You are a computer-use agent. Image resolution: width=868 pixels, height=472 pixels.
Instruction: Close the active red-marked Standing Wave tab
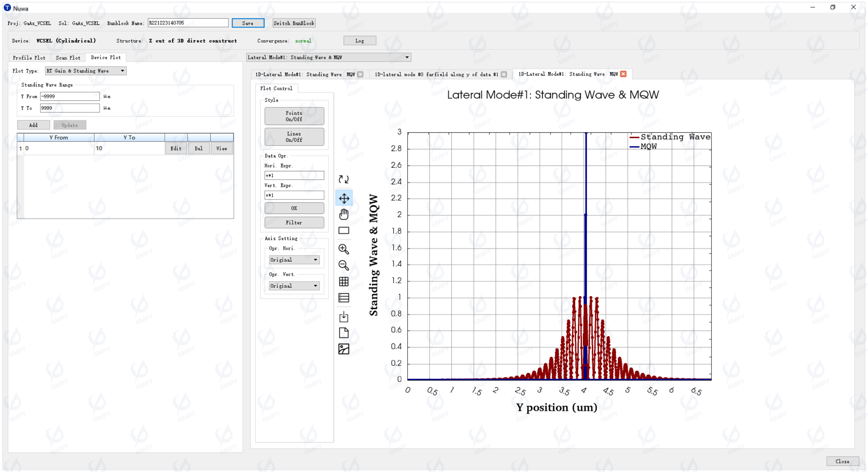coord(623,74)
